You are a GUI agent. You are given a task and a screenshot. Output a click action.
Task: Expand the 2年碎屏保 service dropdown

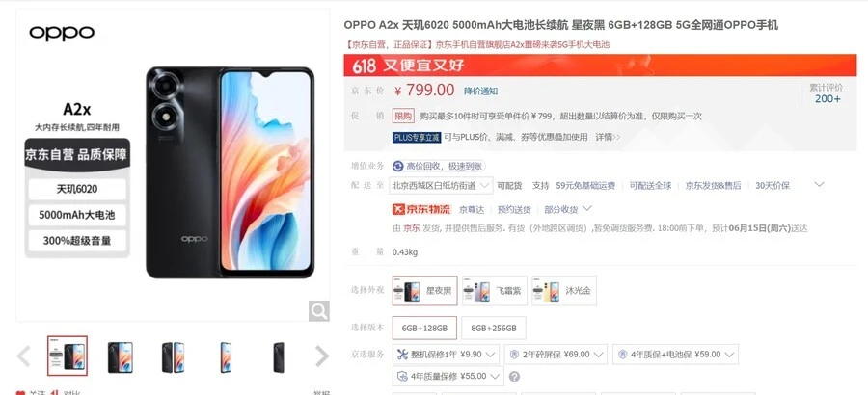coord(556,355)
